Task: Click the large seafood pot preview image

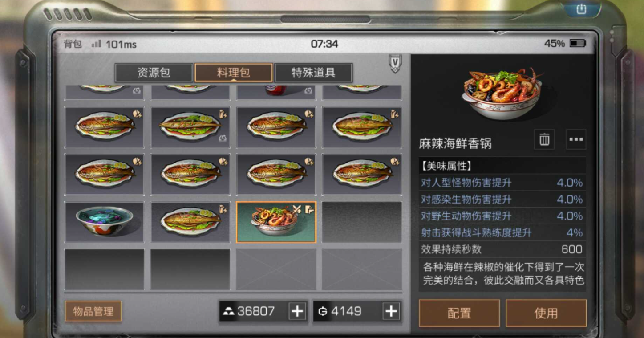Action: click(x=502, y=94)
